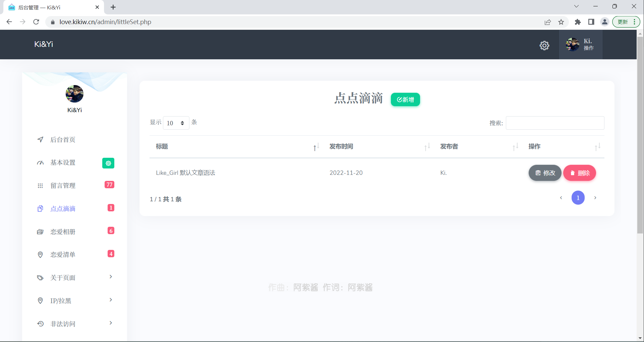Click the Chrome extensions puzzle icon

tap(578, 22)
